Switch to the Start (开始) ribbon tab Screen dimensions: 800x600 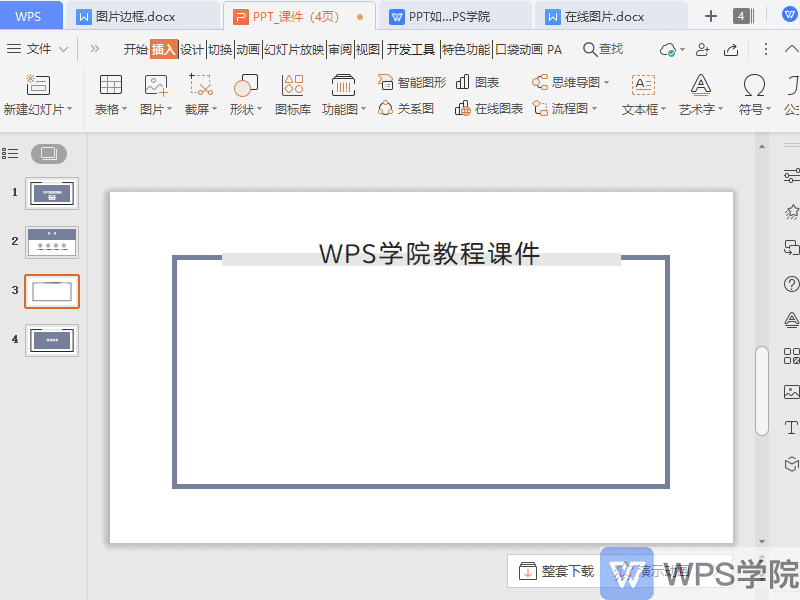[136, 49]
